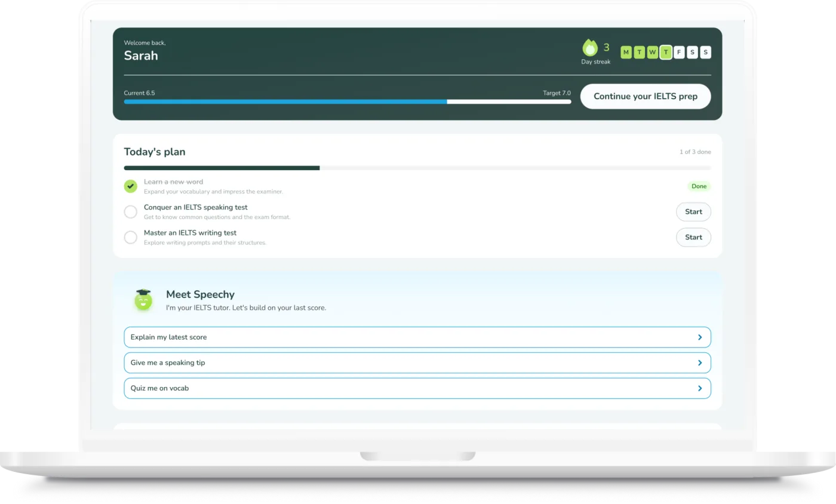
Task: Select the Friday streak day box
Action: [x=679, y=53]
